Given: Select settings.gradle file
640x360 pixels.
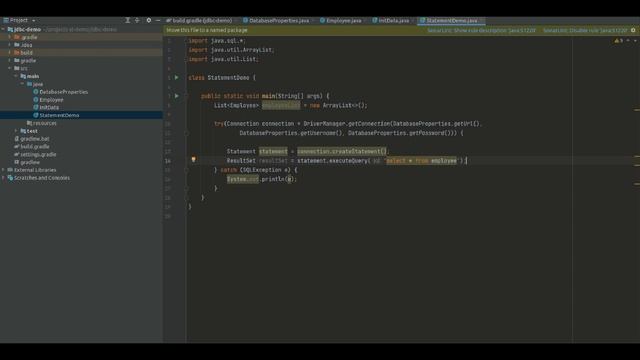Looking at the screenshot, I should coord(38,154).
